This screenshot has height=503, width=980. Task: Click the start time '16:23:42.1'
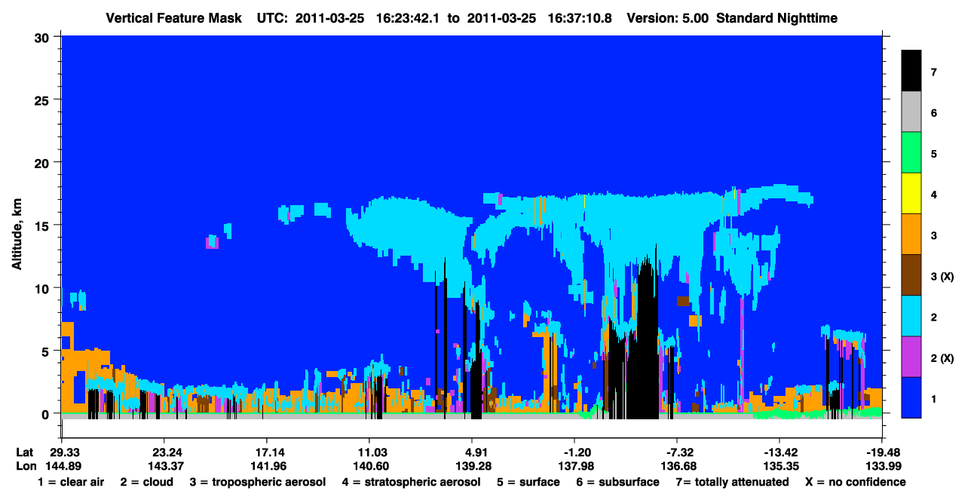(x=409, y=17)
